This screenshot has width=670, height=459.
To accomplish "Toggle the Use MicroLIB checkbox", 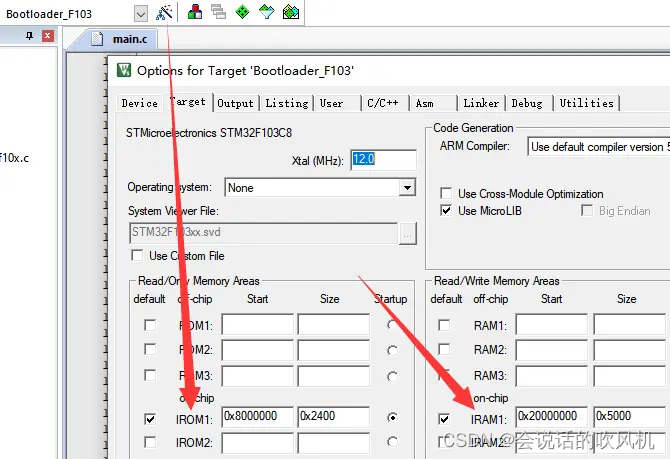I will point(446,210).
